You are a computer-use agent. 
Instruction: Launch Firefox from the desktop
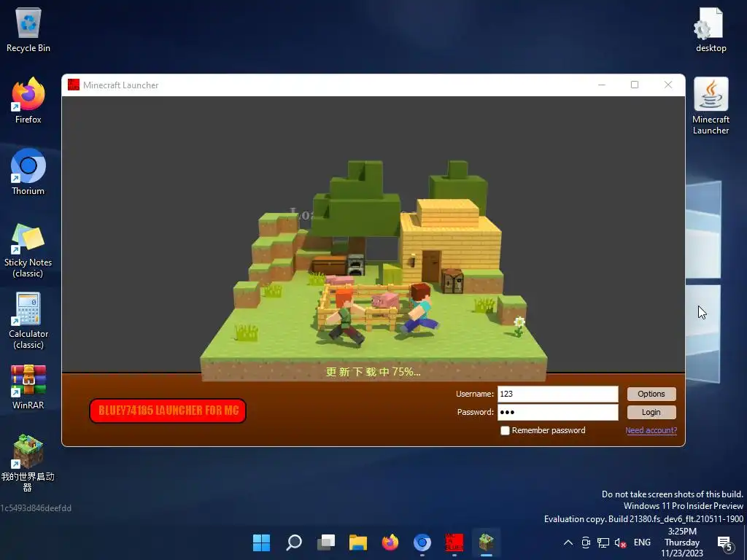pos(28,101)
